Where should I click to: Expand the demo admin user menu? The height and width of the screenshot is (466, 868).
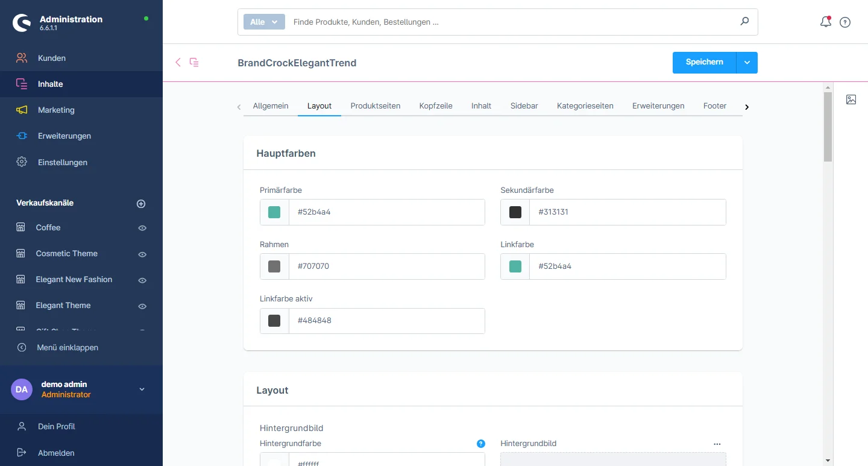point(142,389)
